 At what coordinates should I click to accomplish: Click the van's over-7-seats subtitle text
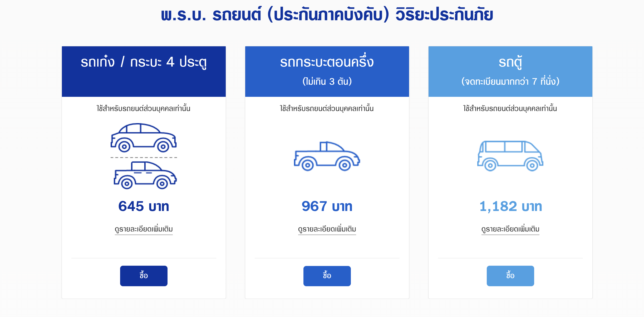[x=510, y=82]
